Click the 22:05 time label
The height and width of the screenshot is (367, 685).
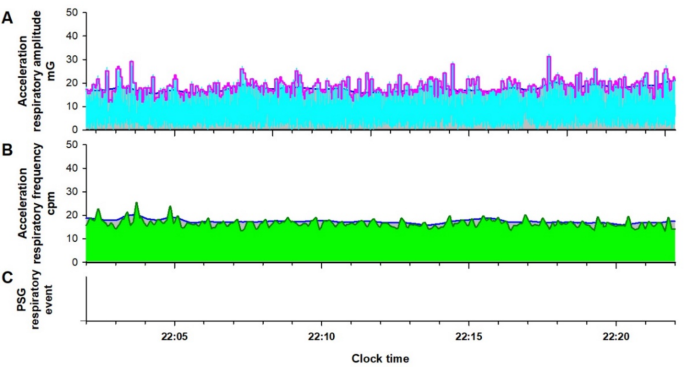[x=175, y=337]
